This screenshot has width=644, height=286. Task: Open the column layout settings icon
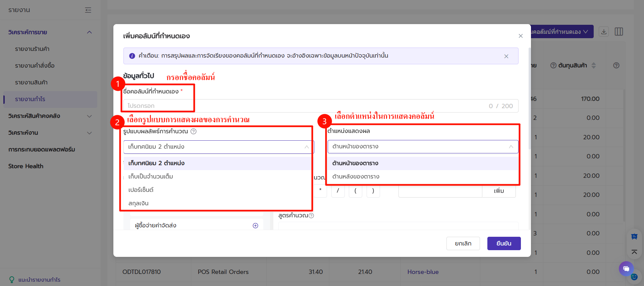coord(619,32)
